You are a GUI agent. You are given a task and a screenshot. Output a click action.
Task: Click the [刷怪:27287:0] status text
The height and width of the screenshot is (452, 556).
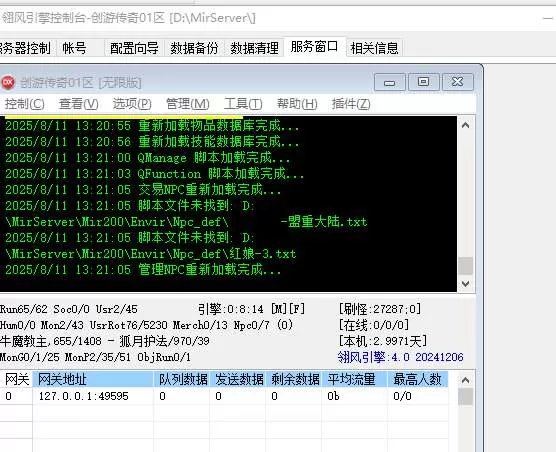[380, 309]
